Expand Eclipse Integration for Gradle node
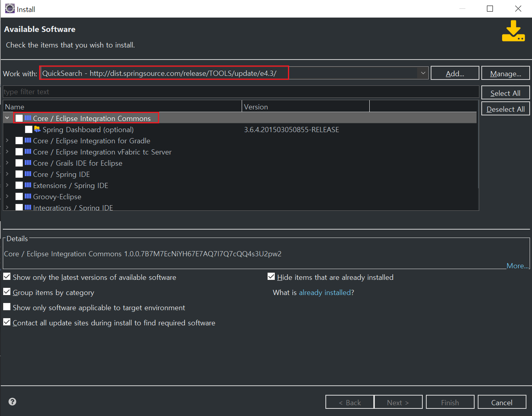The height and width of the screenshot is (416, 532). click(x=7, y=141)
